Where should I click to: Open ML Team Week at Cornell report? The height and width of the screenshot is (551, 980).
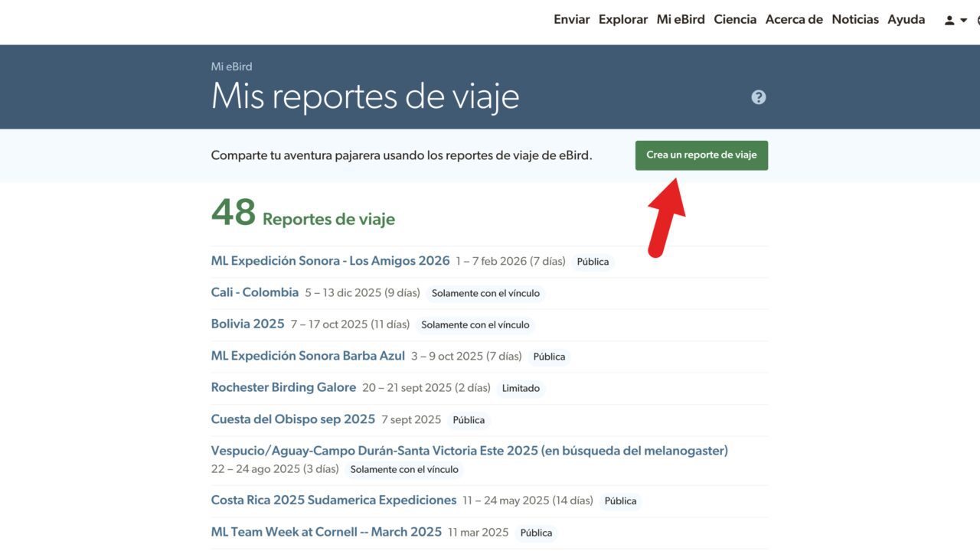click(x=326, y=532)
